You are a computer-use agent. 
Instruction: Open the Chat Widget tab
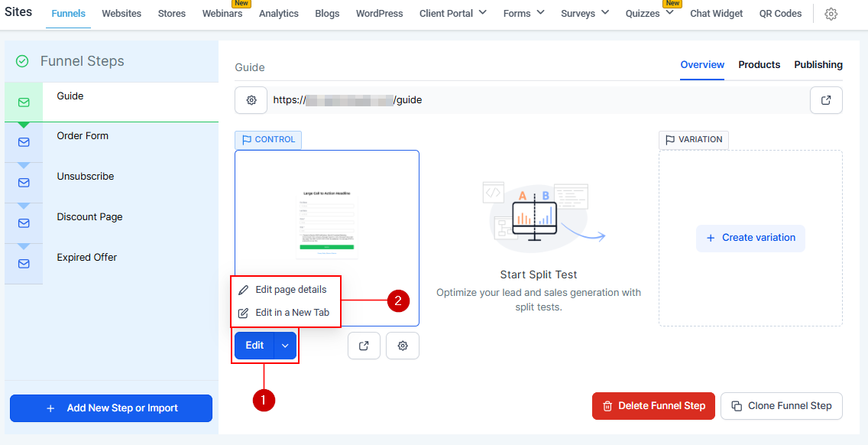coord(716,14)
